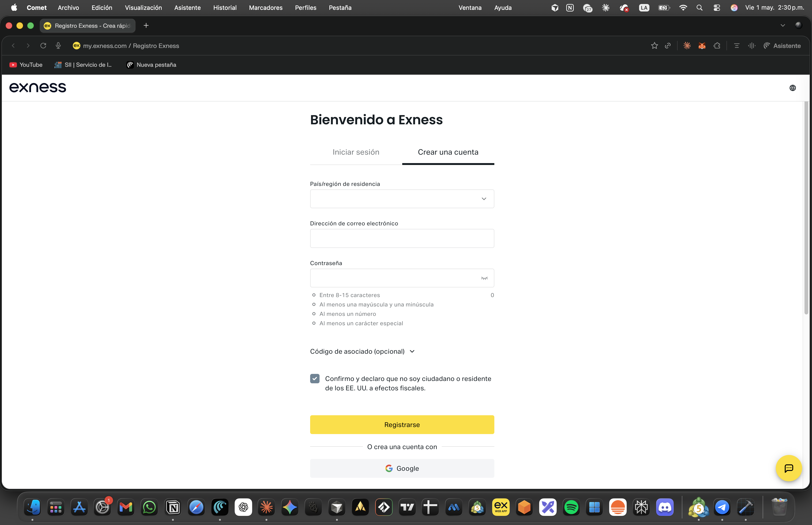This screenshot has width=812, height=525.
Task: Open the Marcadores menu
Action: point(266,8)
